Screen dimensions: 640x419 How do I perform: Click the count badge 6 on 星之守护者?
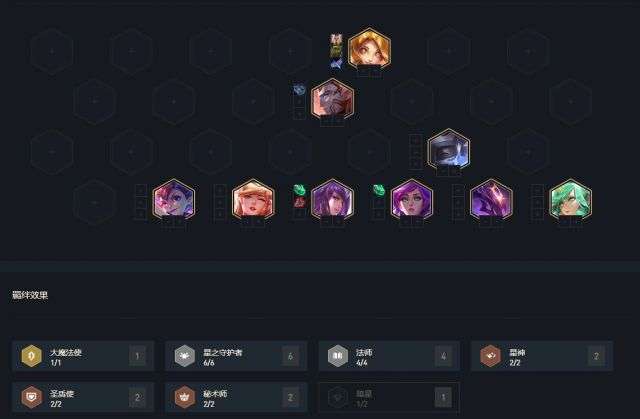290,356
